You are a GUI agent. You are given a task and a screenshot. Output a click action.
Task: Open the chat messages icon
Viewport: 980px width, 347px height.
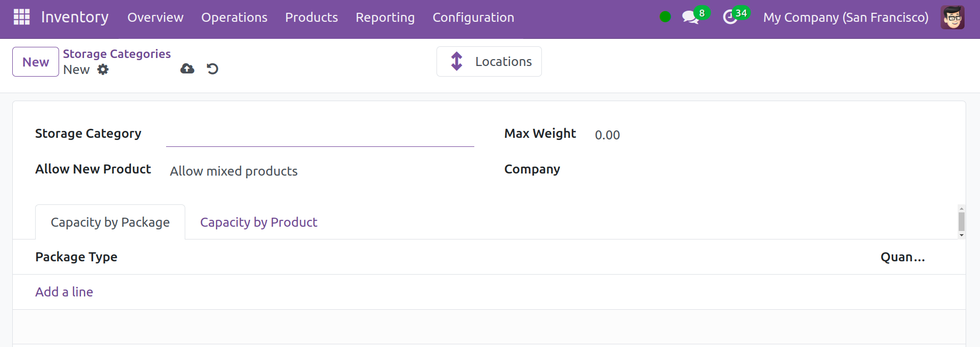[690, 17]
